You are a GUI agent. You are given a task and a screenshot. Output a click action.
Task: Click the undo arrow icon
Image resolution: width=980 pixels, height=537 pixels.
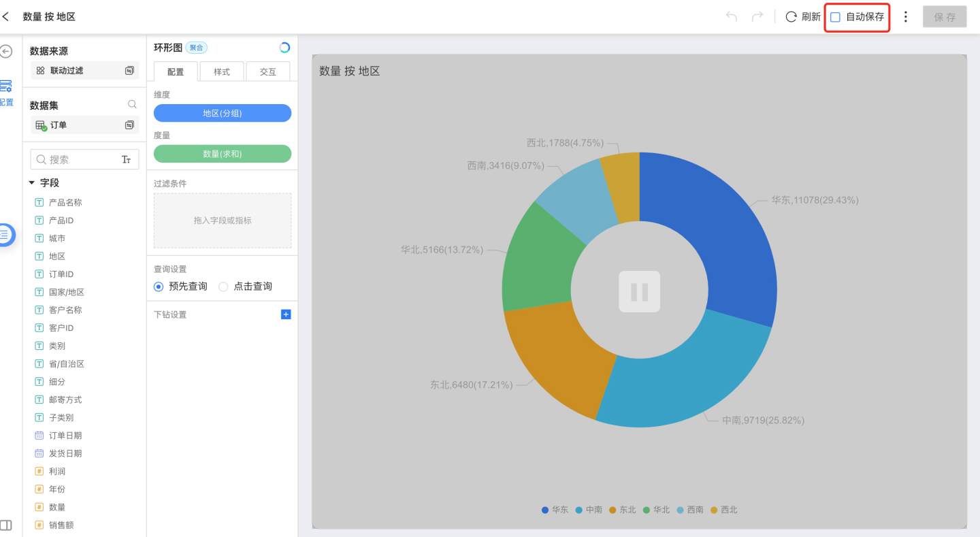pos(732,17)
